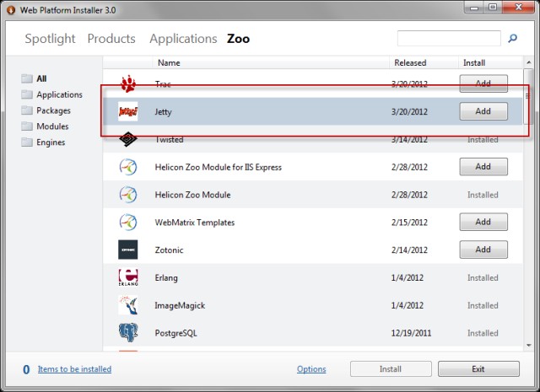Select the Jetty logo icon

point(128,111)
